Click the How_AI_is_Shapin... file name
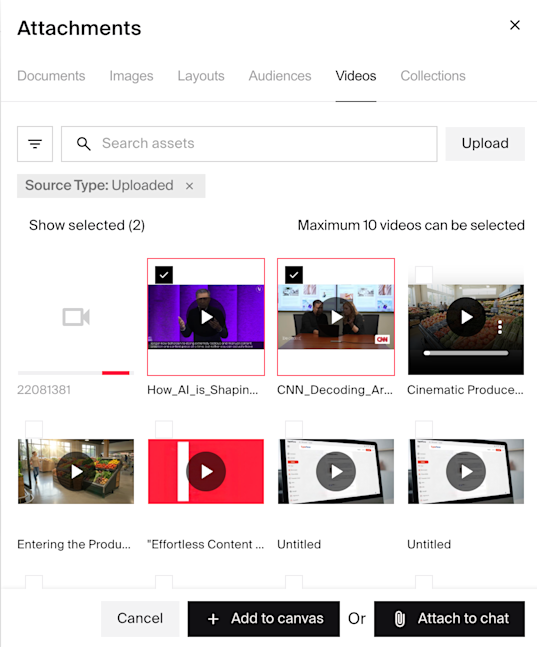 203,390
